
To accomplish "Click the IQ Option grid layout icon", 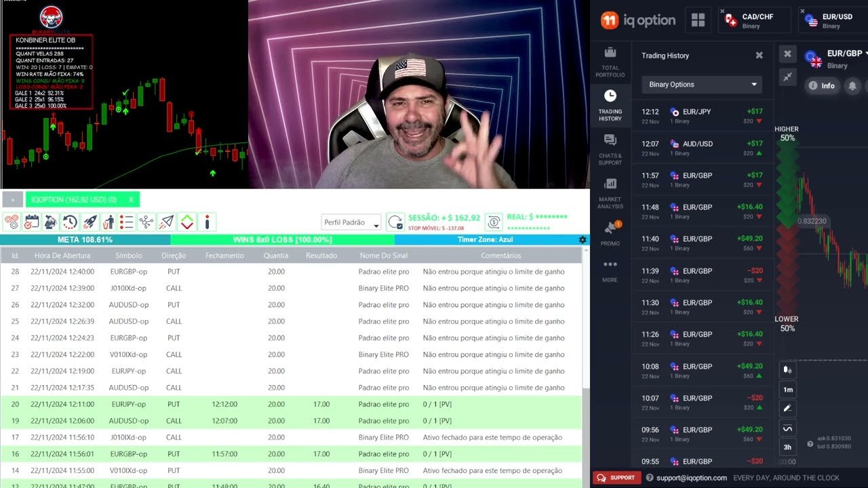I will coord(698,20).
